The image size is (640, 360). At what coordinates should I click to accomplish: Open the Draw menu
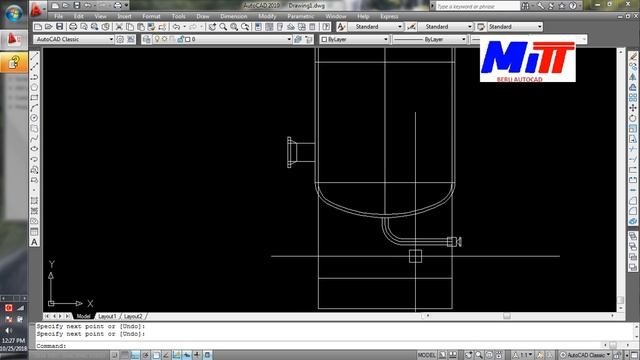coord(203,16)
